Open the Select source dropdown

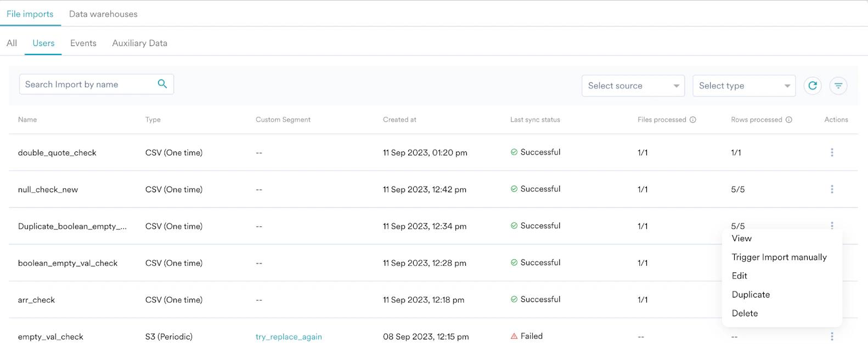click(633, 86)
